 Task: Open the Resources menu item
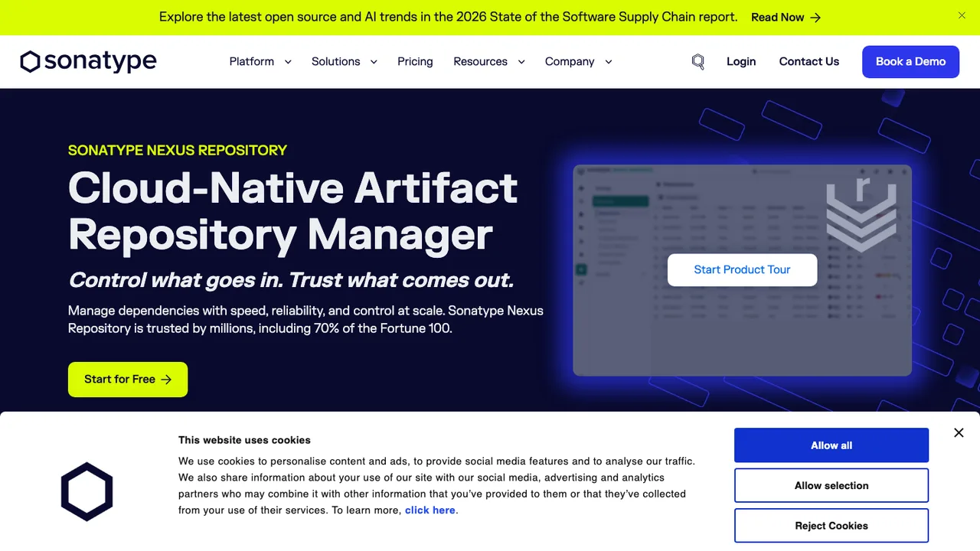480,61
